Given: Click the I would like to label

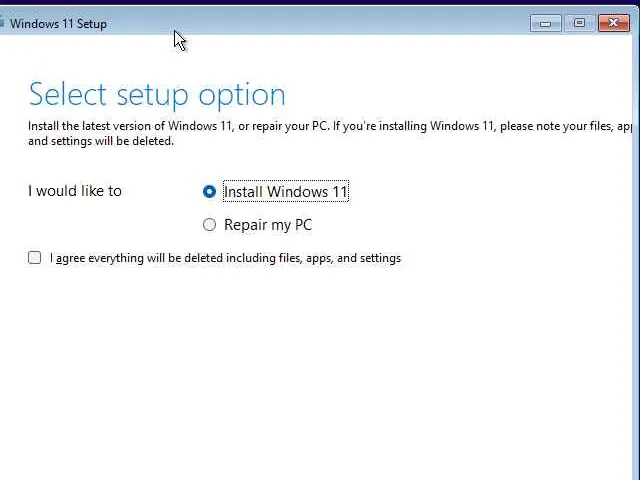Looking at the screenshot, I should click(75, 191).
